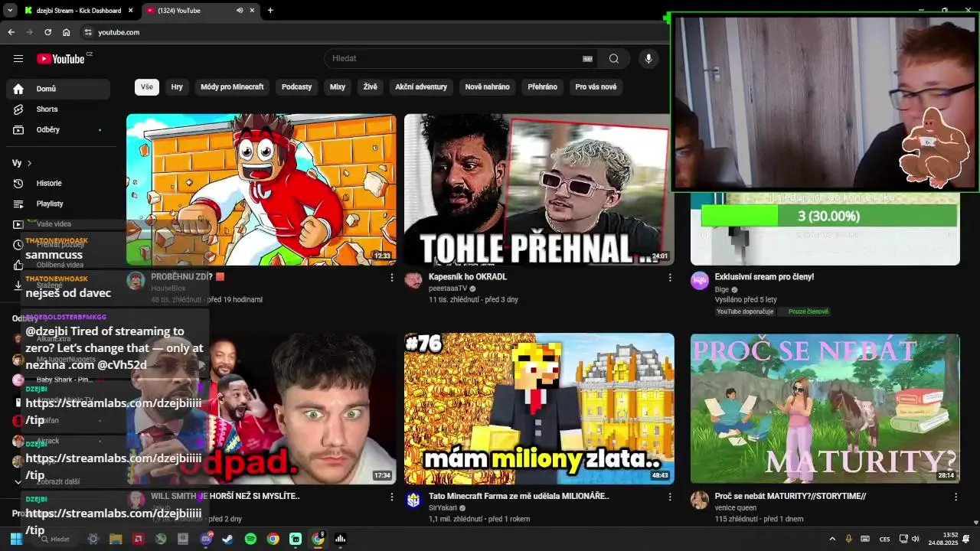Screen dimensions: 980x551
Task: Open Shorts in the sidebar
Action: coord(58,109)
